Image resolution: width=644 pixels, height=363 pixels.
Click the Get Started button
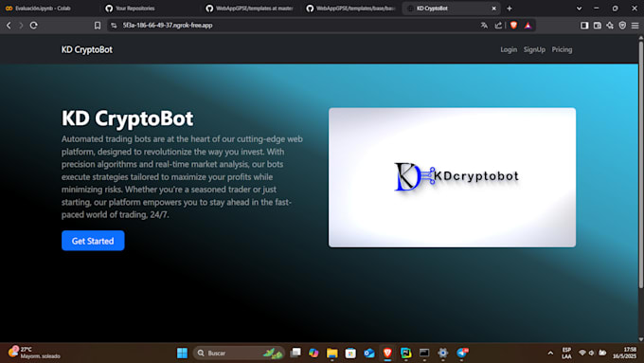point(93,241)
